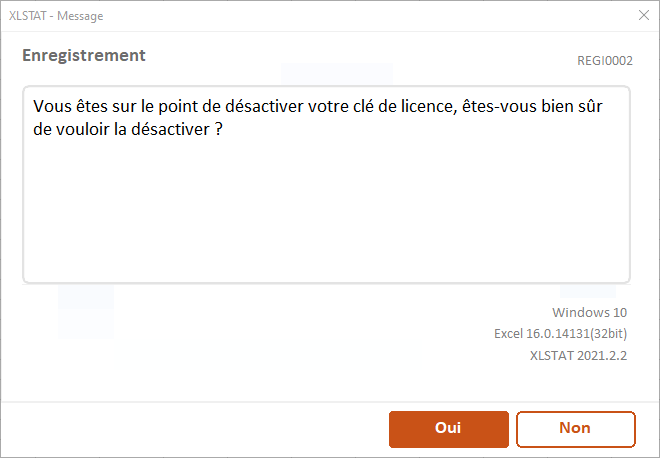Confirm deactivation with the Oui button
Image resolution: width=660 pixels, height=458 pixels.
click(x=448, y=428)
